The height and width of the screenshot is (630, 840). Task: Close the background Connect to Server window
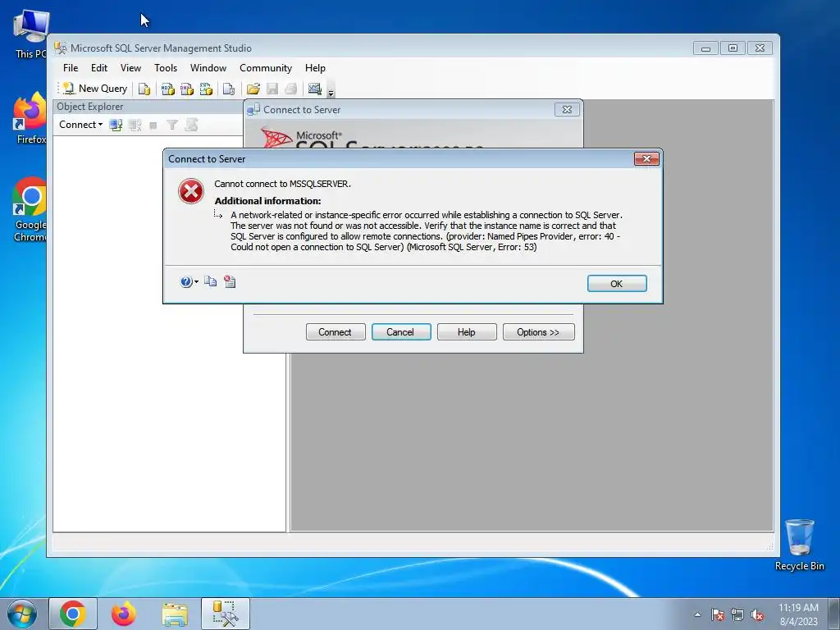coord(568,109)
